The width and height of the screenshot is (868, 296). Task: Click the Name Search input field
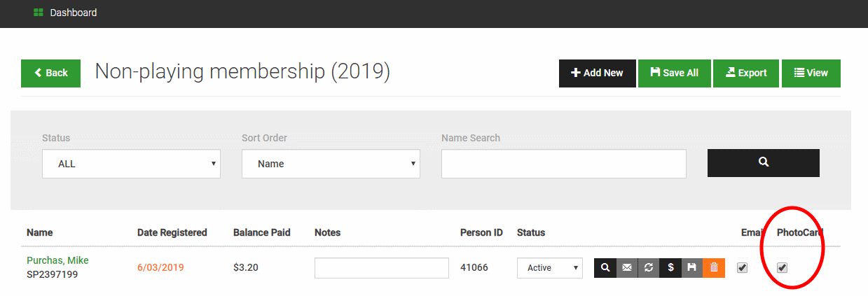click(563, 164)
